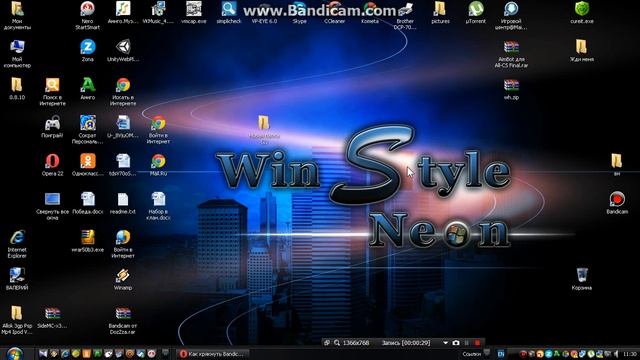
Task: Take a screenshot with Bandicam camera icon
Action: click(x=456, y=343)
